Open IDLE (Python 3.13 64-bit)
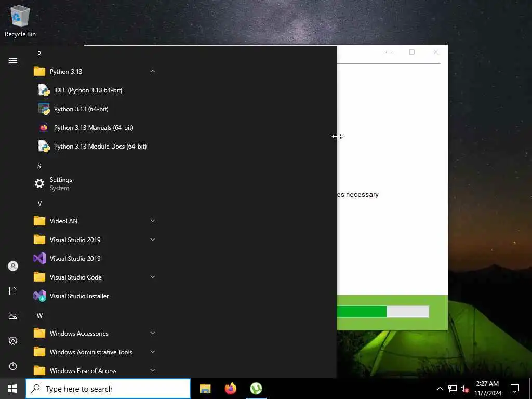This screenshot has height=399, width=532. [x=95, y=90]
